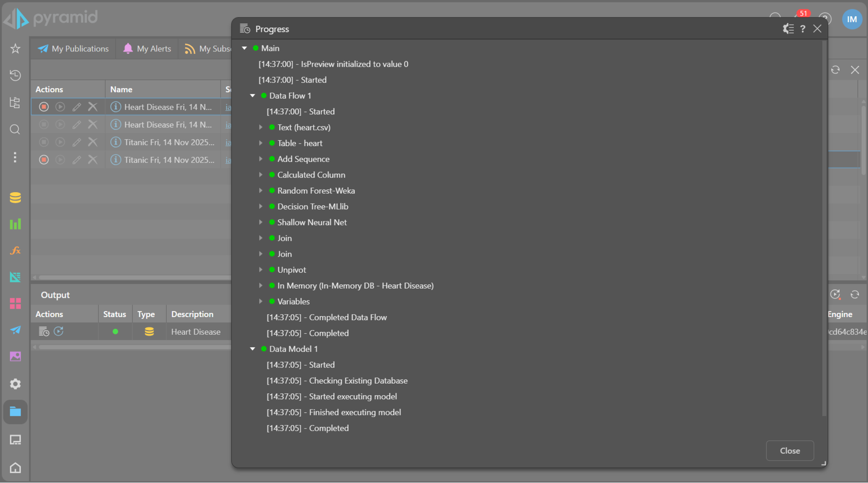The width and height of the screenshot is (868, 483).
Task: Click the Progress dialog help question mark
Action: pos(802,29)
